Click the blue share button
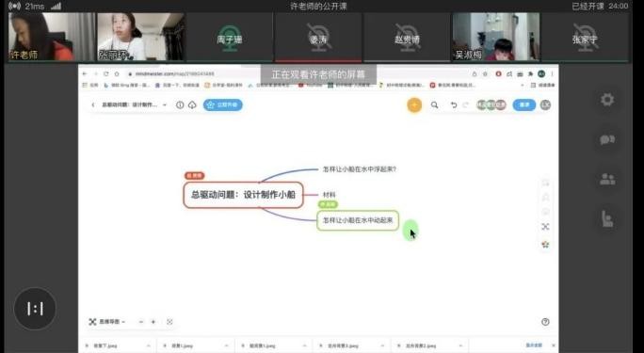 [524, 105]
